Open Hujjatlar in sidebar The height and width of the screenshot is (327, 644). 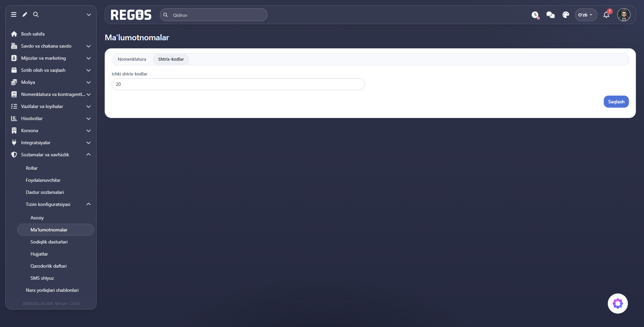39,254
